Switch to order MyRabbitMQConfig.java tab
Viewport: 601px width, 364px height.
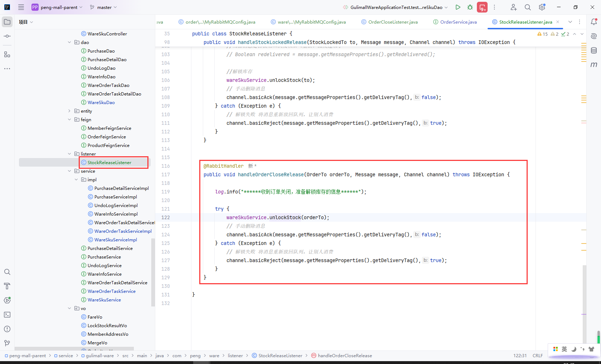(217, 22)
